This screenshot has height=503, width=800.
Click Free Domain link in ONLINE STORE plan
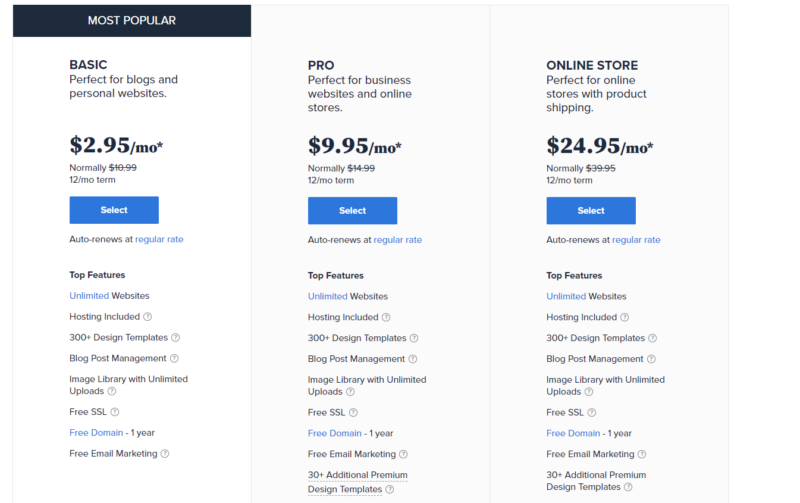(573, 433)
